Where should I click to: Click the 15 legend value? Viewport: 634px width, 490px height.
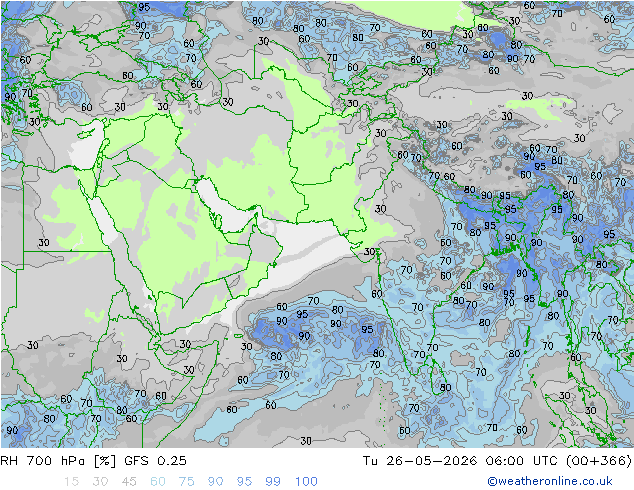click(x=71, y=482)
